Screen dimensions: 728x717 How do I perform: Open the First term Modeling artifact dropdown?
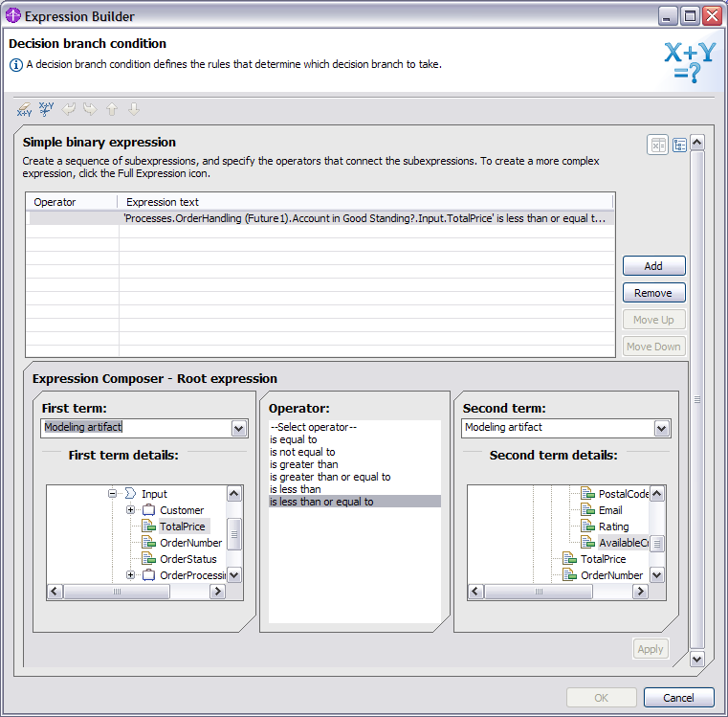click(238, 429)
